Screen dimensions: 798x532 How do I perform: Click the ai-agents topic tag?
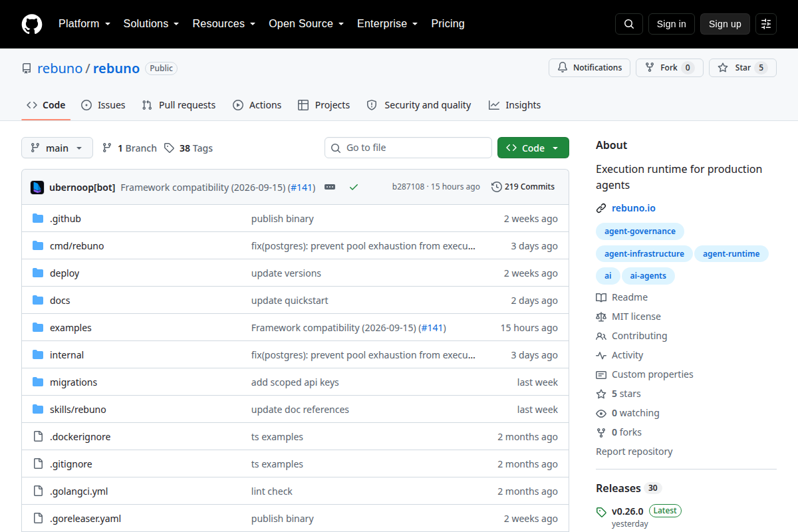(x=648, y=275)
